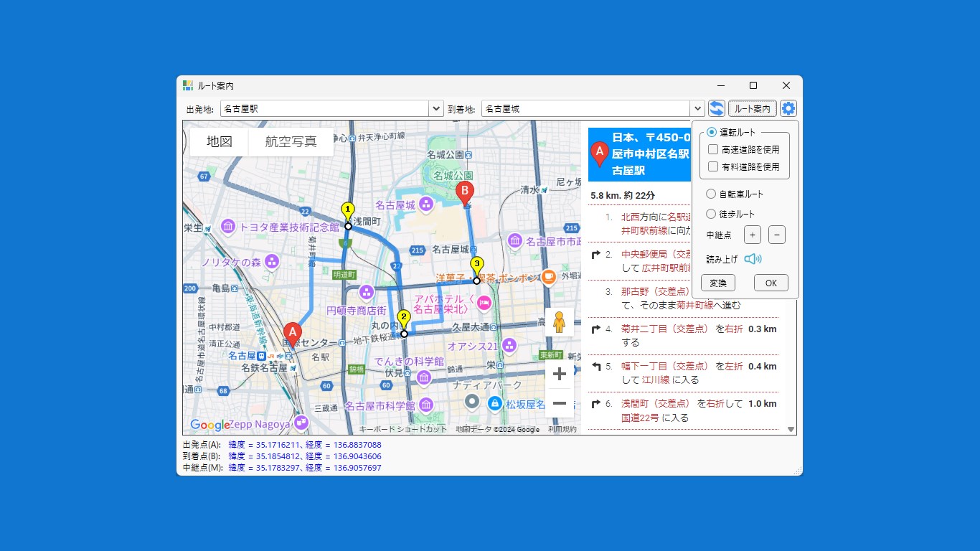The image size is (980, 551).
Task: Click the でんきの科学館 map pin
Action: (x=424, y=377)
